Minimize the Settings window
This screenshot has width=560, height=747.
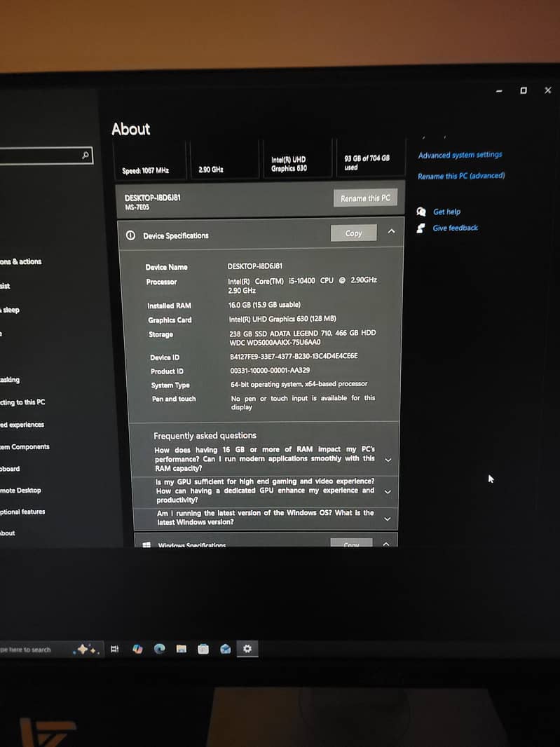click(x=499, y=90)
